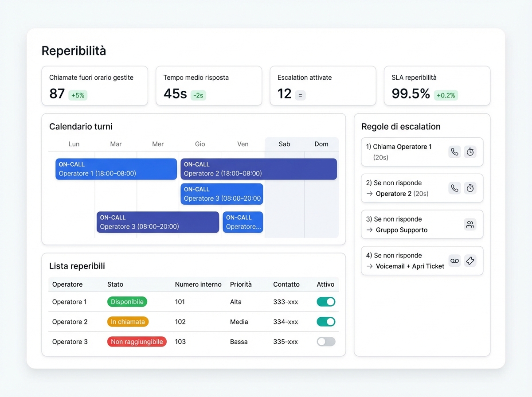
Task: Enable the active toggle for Operatore 3
Action: pos(326,342)
